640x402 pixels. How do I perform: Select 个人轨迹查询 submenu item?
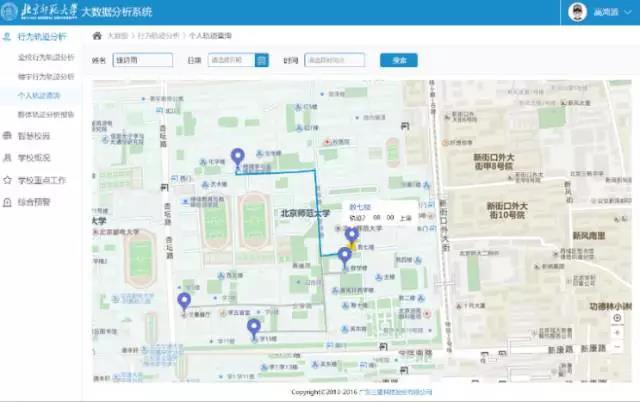tap(39, 95)
